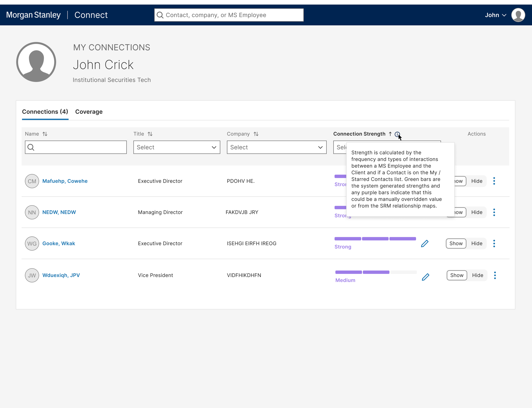Edit strength pencil for Wduexiqh, JPV
The image size is (532, 408).
pos(425,277)
